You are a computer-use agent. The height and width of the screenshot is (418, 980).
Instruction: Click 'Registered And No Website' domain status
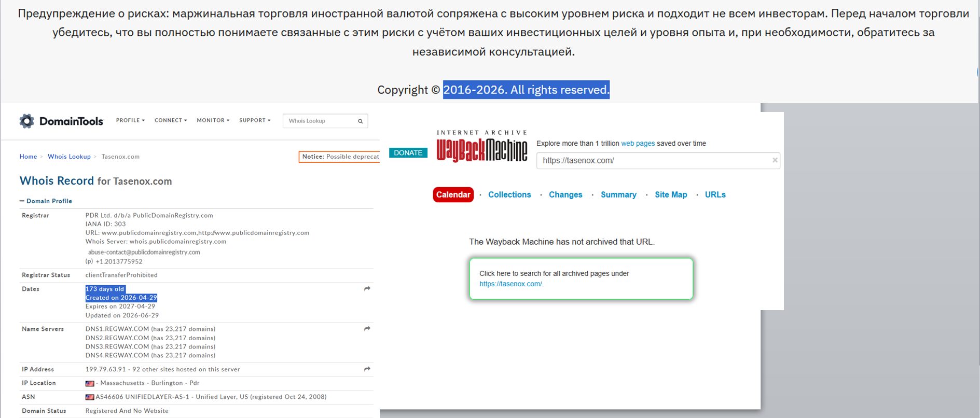pyautogui.click(x=127, y=411)
